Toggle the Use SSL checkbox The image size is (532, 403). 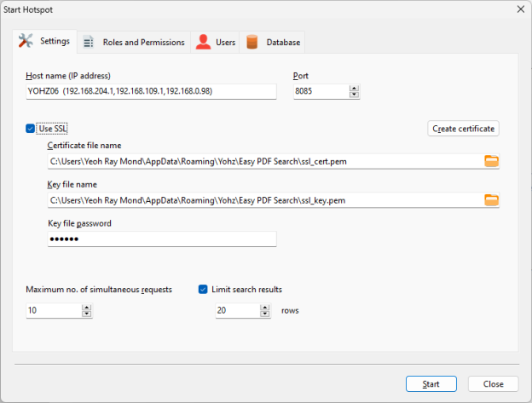[30, 129]
